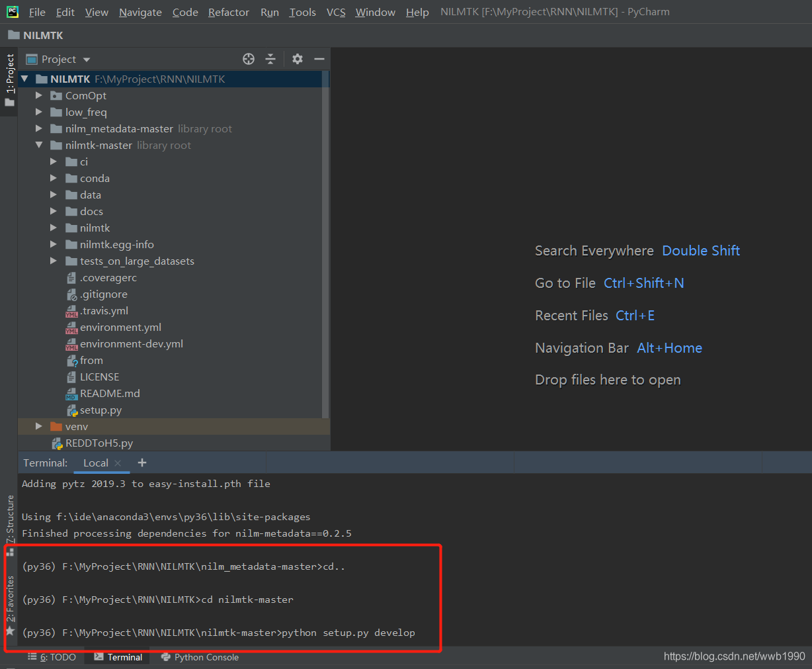This screenshot has width=812, height=669.
Task: Click the Collapse All icon in Project panel
Action: [270, 59]
